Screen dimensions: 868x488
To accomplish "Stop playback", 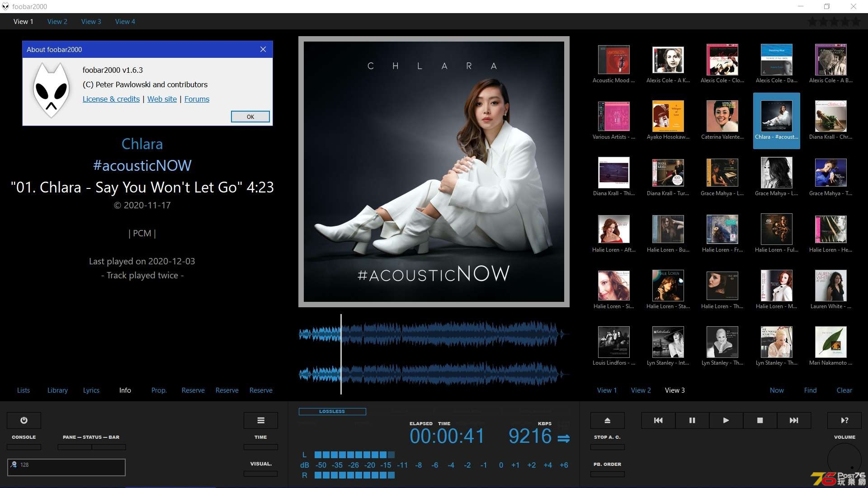I will tap(760, 420).
